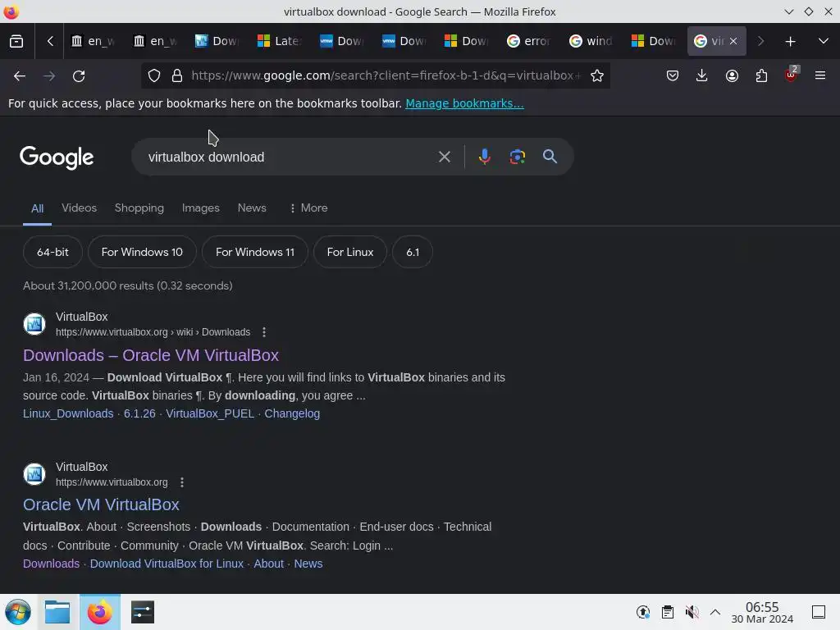Screen dimensions: 840x630
Task: Open Download VirtualBox for Linux sitelink
Action: [167, 564]
